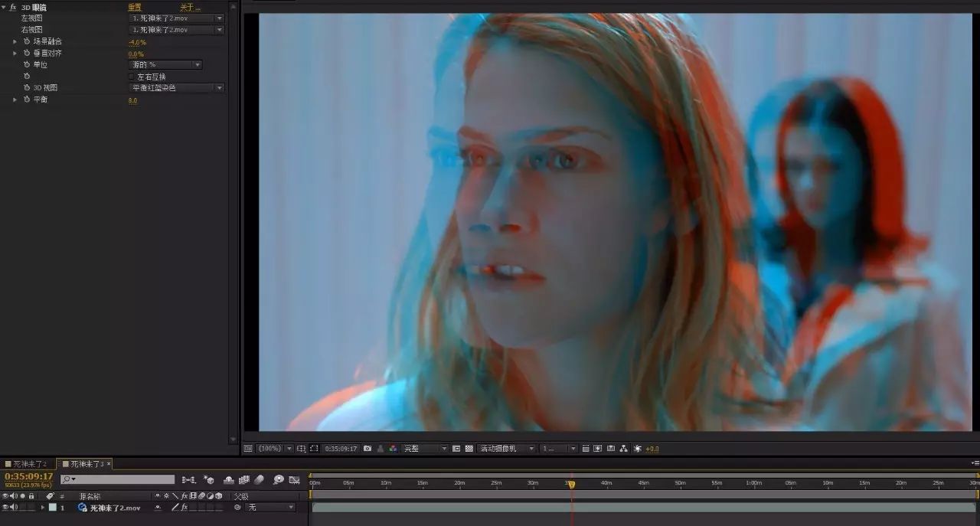Take a snapshot with the camera icon
This screenshot has height=526, width=980.
tap(368, 449)
